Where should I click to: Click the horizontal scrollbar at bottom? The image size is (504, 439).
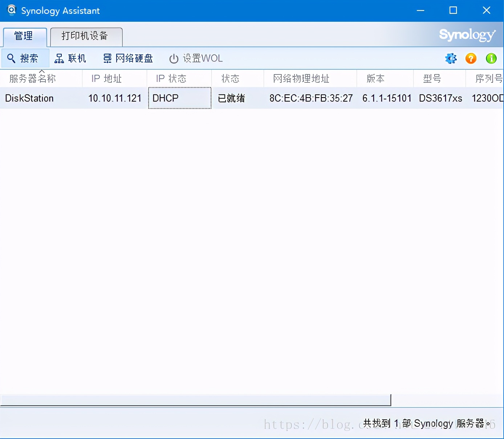click(196, 400)
